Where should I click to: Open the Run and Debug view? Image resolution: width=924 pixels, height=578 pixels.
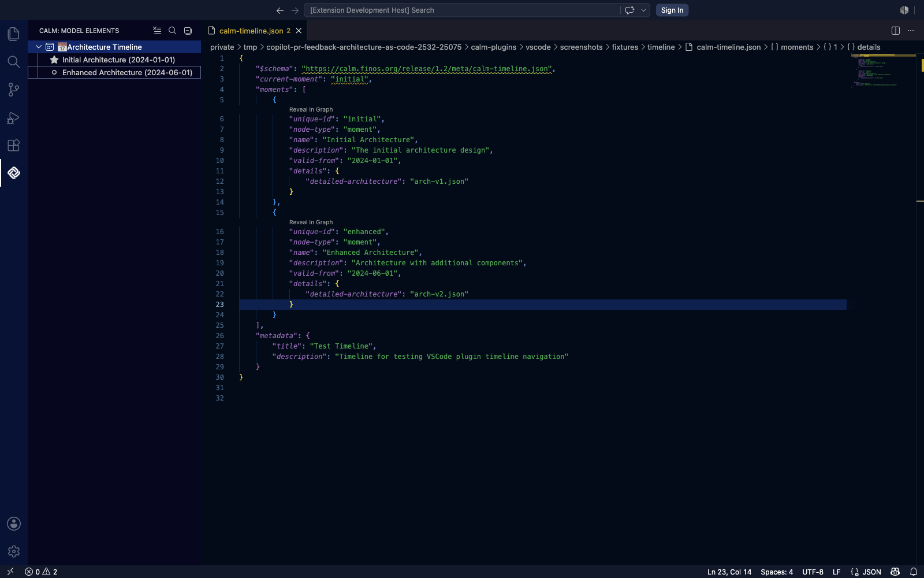14,118
